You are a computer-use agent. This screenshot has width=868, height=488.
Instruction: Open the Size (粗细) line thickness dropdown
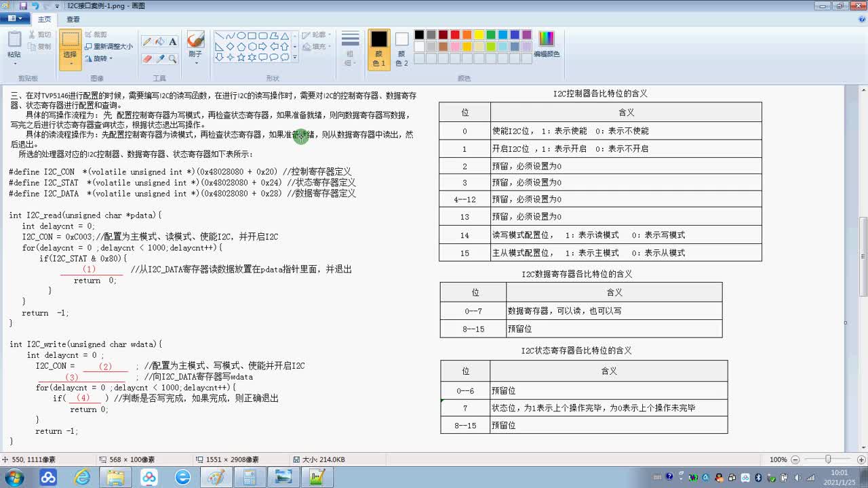coord(350,48)
